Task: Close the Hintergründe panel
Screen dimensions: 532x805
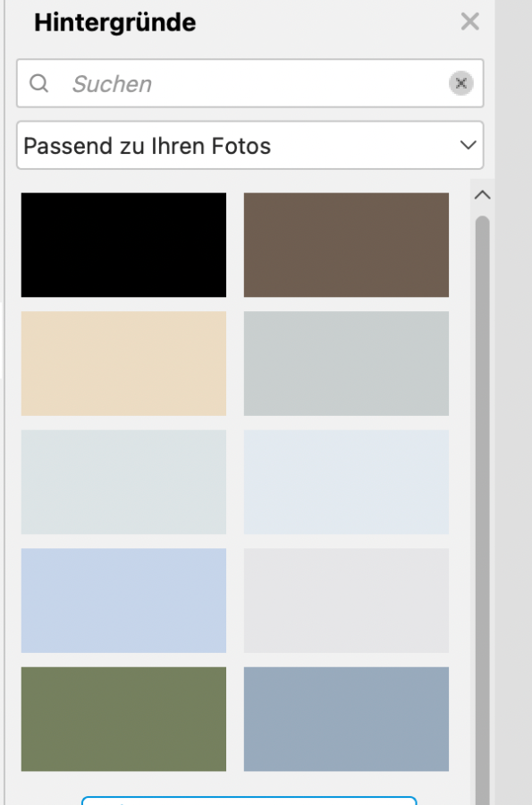Action: click(x=470, y=21)
